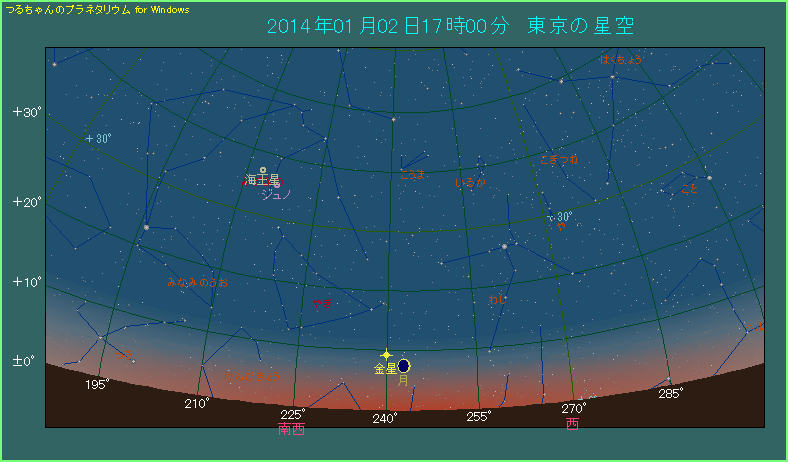
Task: Click the yellow Venus star marker
Action: click(386, 355)
